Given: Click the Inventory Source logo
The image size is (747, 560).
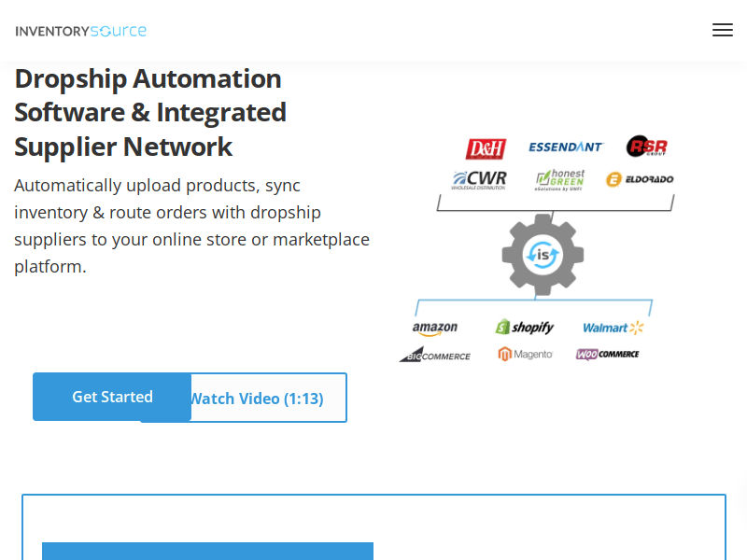Looking at the screenshot, I should pos(81,31).
